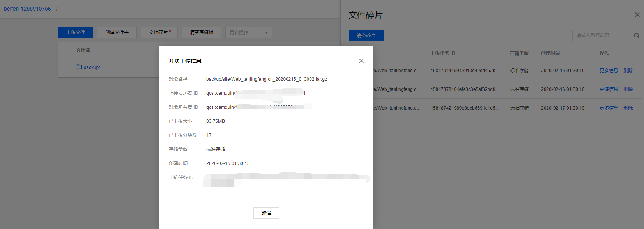Open the 文件碎片 button

[159, 32]
